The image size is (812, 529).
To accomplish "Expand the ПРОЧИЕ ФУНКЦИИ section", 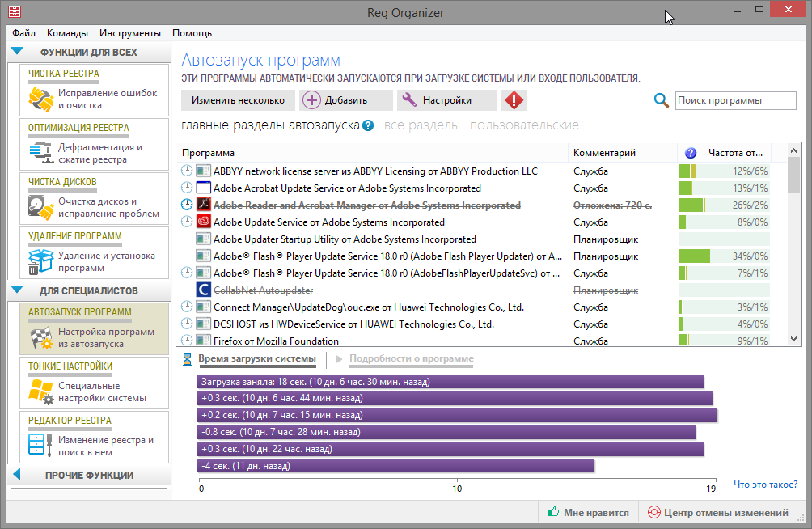I will [x=17, y=475].
